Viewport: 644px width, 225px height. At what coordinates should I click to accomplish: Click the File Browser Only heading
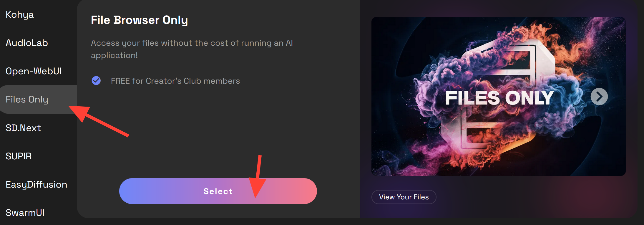[139, 20]
